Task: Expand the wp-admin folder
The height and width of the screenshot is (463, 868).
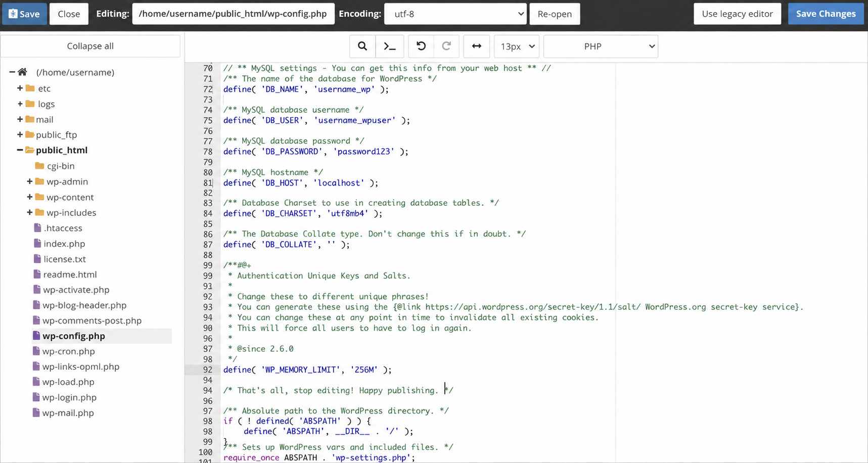Action: coord(29,181)
